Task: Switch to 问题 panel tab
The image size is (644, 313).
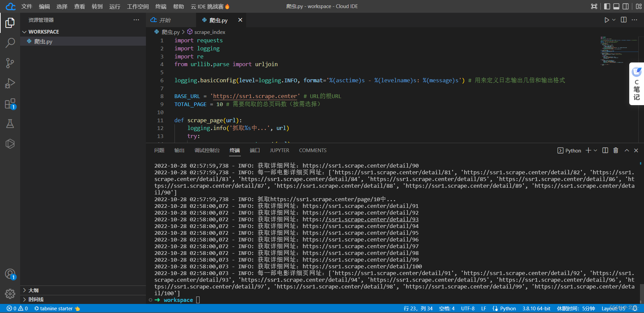Action: 159,150
